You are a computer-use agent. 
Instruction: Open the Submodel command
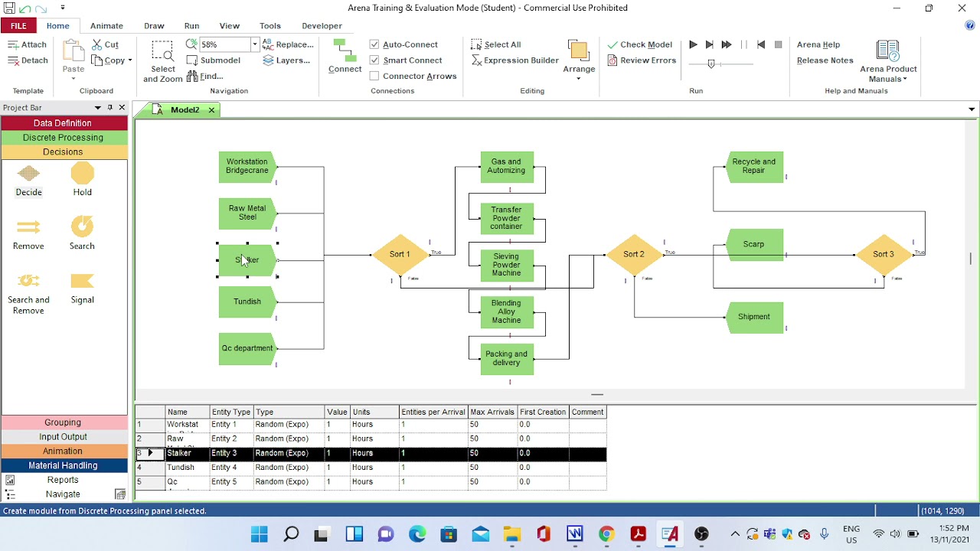click(x=214, y=60)
